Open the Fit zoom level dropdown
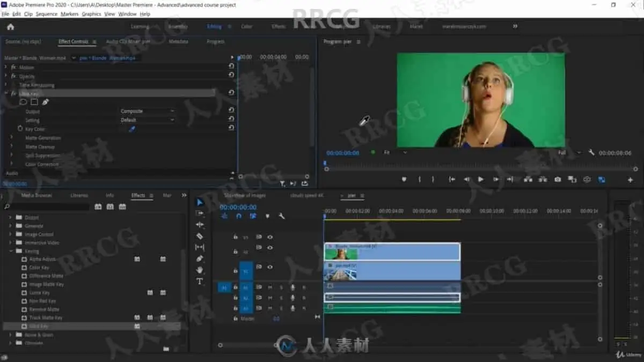The image size is (644, 362). pos(394,152)
